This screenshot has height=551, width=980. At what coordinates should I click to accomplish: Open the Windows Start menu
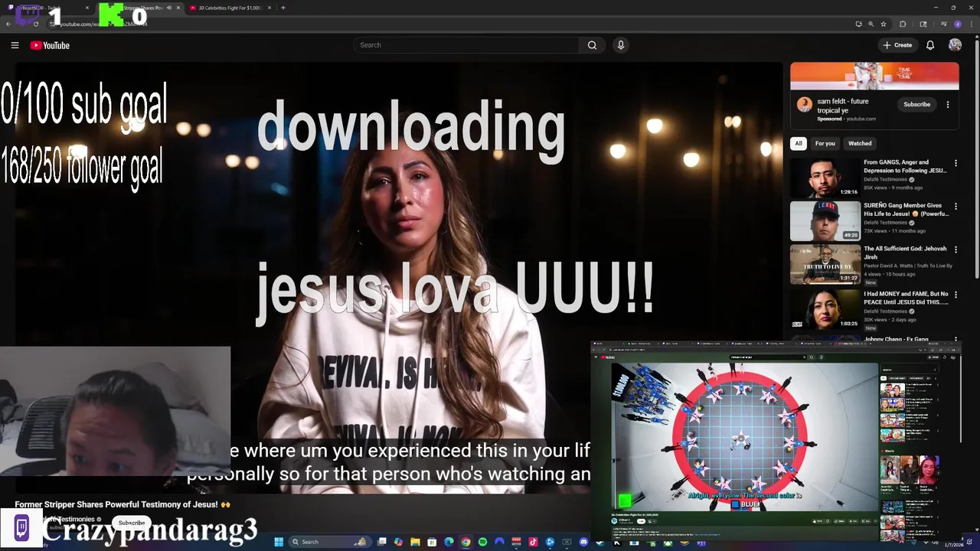point(279,542)
